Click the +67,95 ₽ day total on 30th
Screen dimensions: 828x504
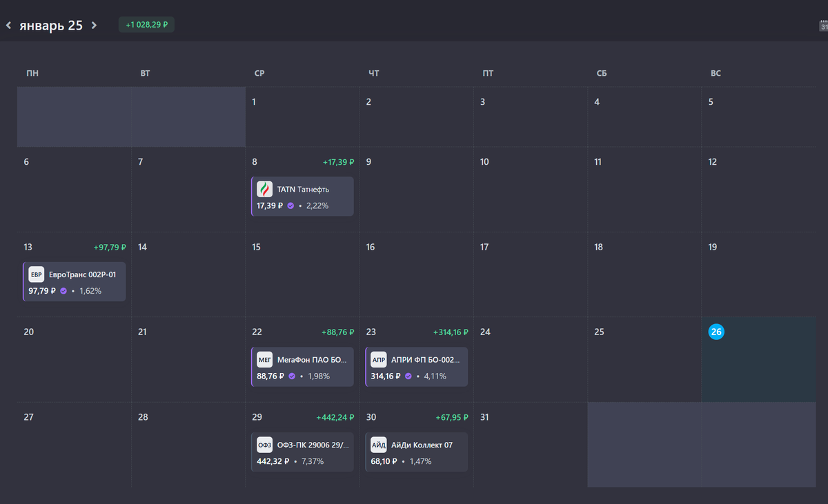[452, 417]
